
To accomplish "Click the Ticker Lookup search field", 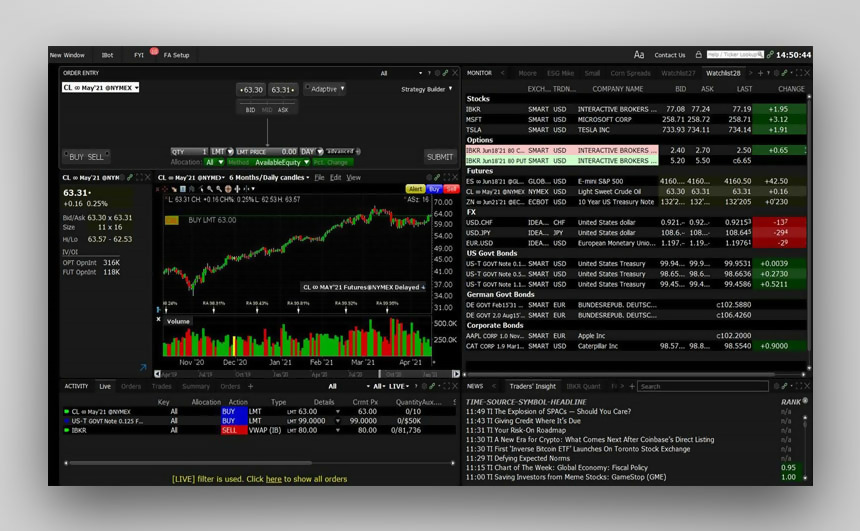I will [737, 55].
